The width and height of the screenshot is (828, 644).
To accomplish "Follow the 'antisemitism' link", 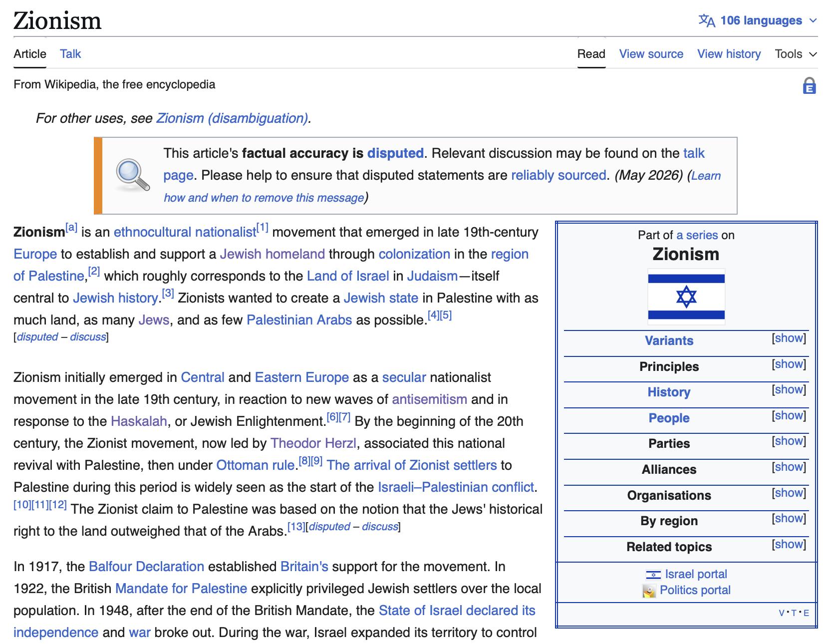I will click(430, 399).
